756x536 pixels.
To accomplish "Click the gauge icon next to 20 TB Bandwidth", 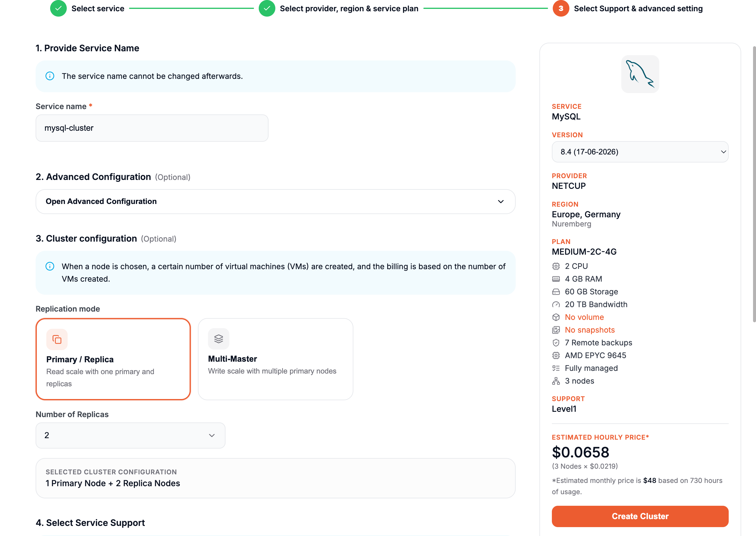I will [556, 305].
